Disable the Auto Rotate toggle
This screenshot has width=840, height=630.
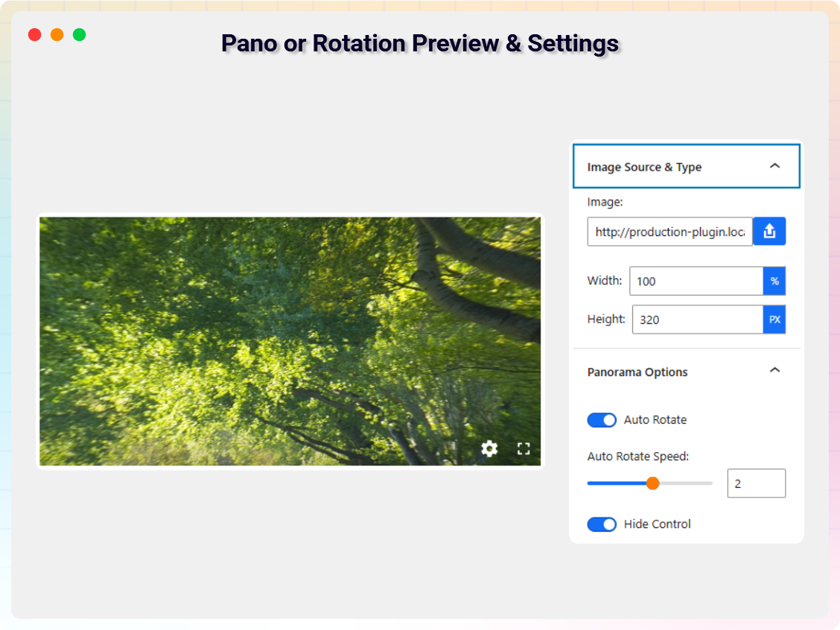coord(602,419)
